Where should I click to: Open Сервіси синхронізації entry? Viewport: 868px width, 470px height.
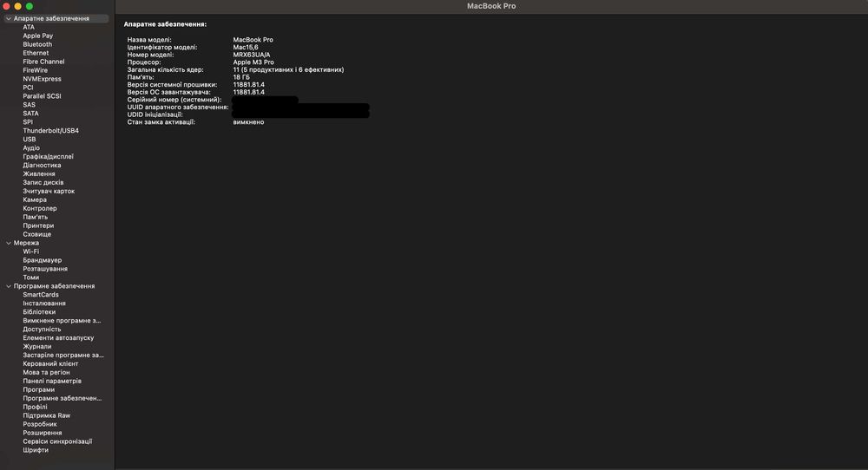pos(57,441)
